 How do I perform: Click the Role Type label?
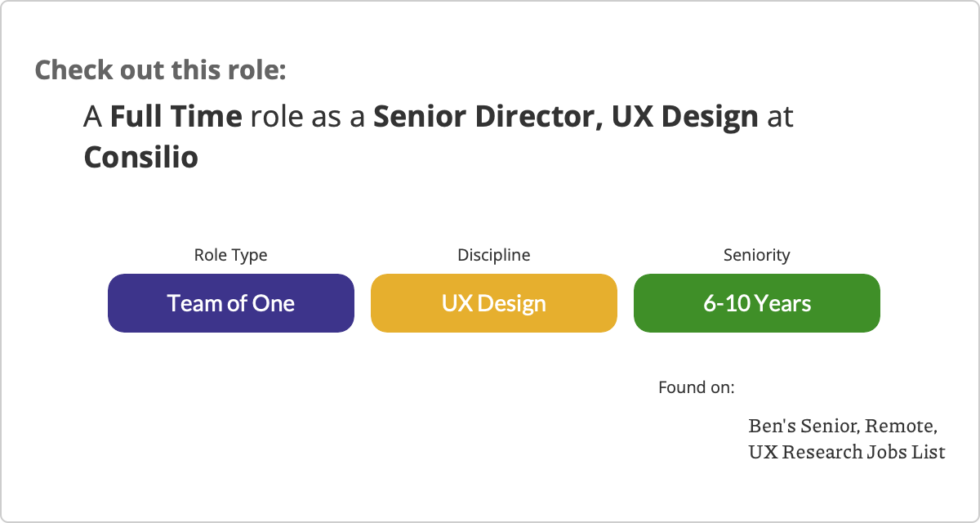[x=230, y=255]
